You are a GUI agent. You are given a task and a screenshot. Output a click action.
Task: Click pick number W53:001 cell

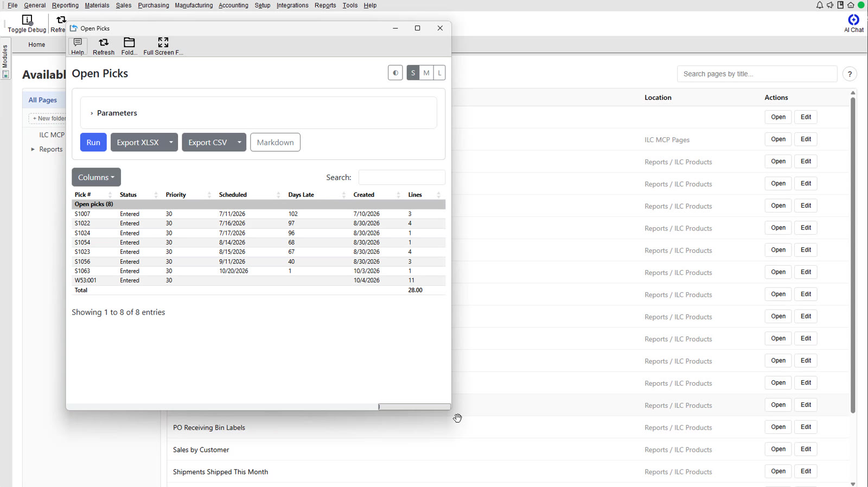point(86,280)
